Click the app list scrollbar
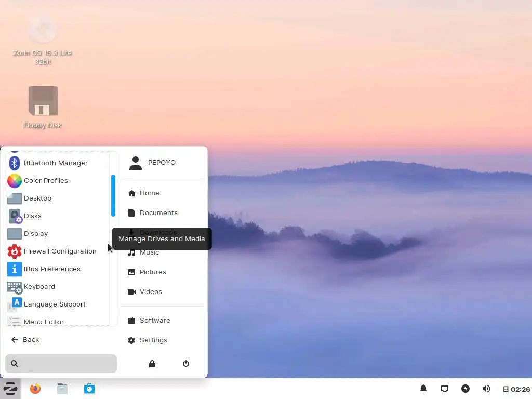The height and width of the screenshot is (399, 532). click(x=113, y=195)
